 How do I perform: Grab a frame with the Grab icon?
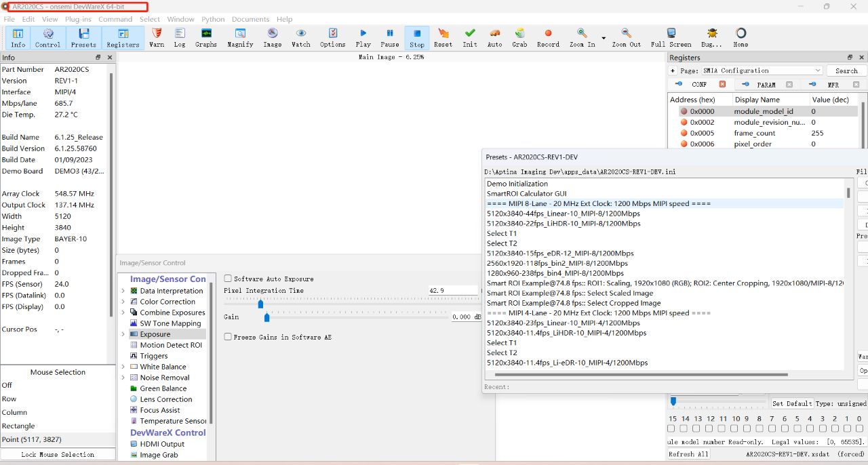[x=519, y=37]
